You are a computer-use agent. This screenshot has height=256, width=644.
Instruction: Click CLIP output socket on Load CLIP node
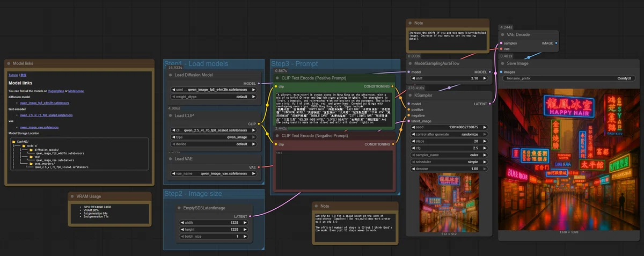point(259,123)
